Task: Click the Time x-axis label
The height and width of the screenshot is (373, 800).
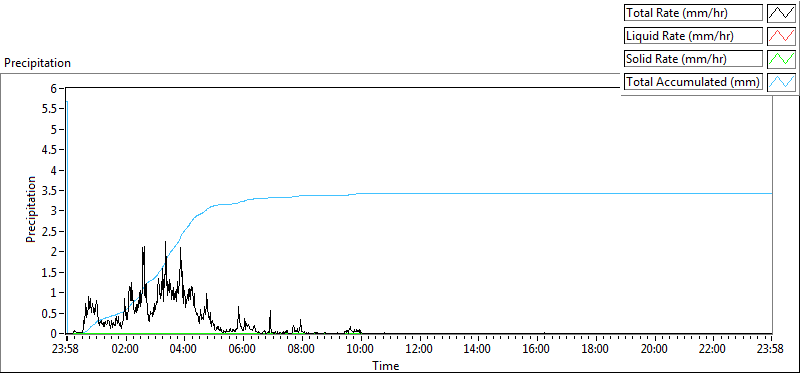Action: pyautogui.click(x=385, y=365)
